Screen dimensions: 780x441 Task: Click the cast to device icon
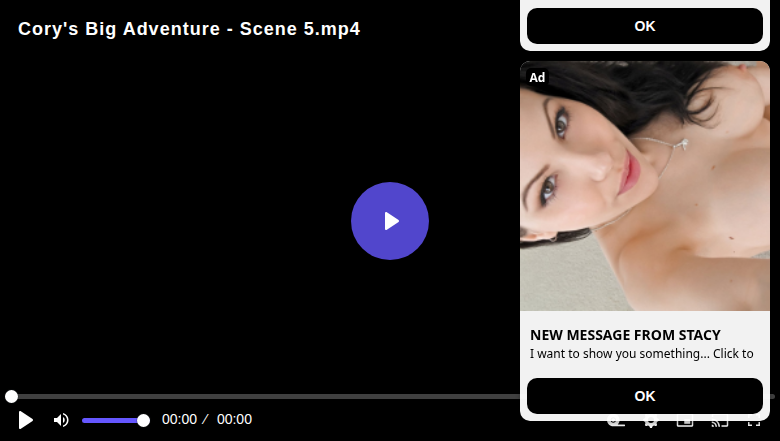(x=720, y=424)
